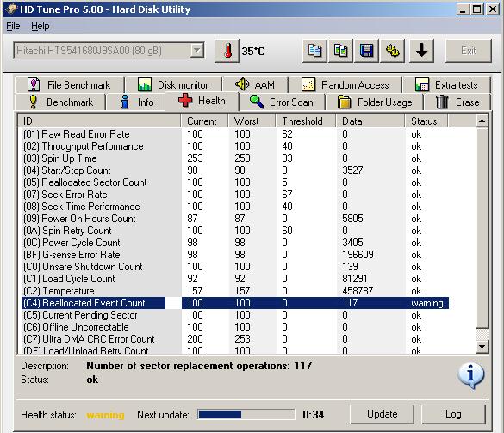This screenshot has height=433, width=504.
Task: Open the Error Scan tab
Action: pyautogui.click(x=282, y=102)
